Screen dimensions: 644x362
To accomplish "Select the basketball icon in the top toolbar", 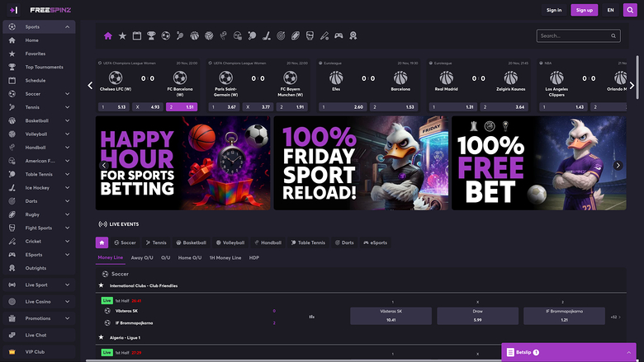I will pyautogui.click(x=194, y=36).
